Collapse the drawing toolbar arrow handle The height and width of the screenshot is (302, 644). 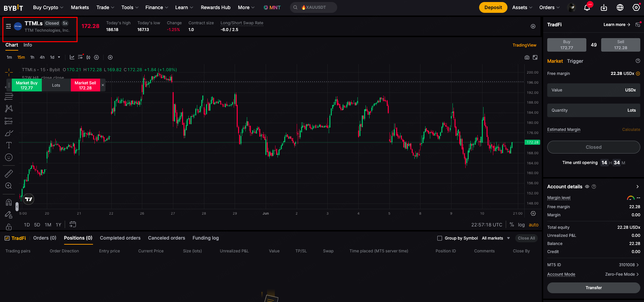coord(17,207)
